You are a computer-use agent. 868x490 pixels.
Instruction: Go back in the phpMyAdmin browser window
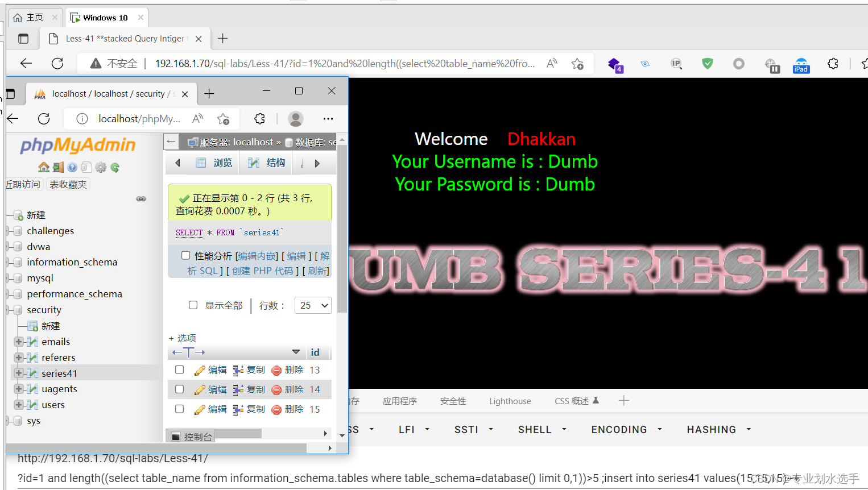(13, 119)
